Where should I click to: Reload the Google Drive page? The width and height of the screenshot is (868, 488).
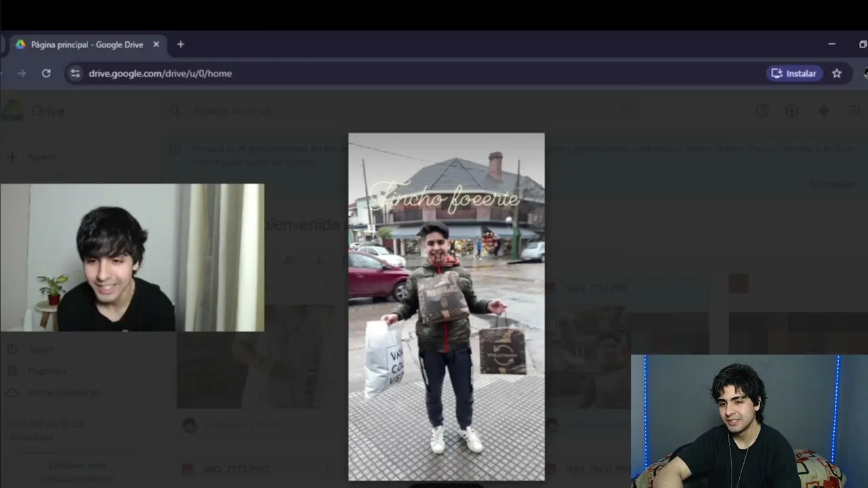(46, 73)
